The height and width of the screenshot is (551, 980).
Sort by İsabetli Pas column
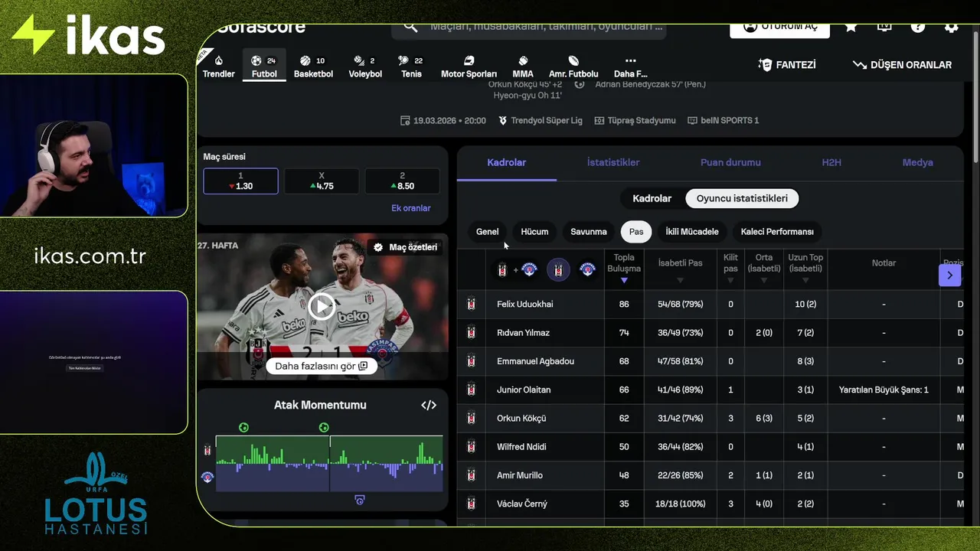click(680, 269)
